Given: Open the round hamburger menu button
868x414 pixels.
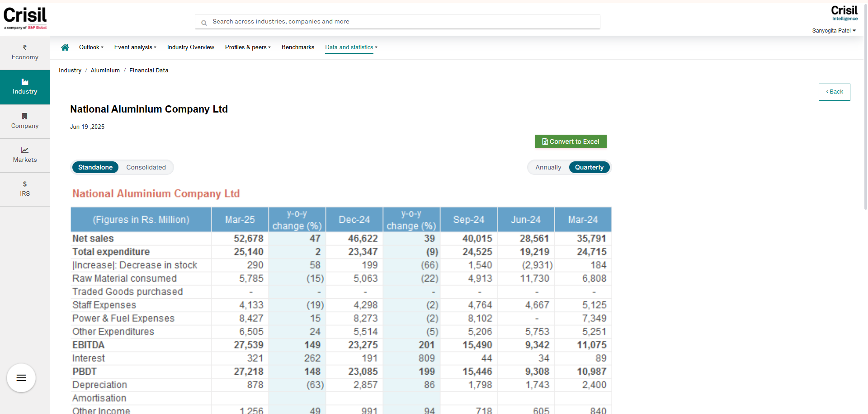Looking at the screenshot, I should click(x=21, y=378).
